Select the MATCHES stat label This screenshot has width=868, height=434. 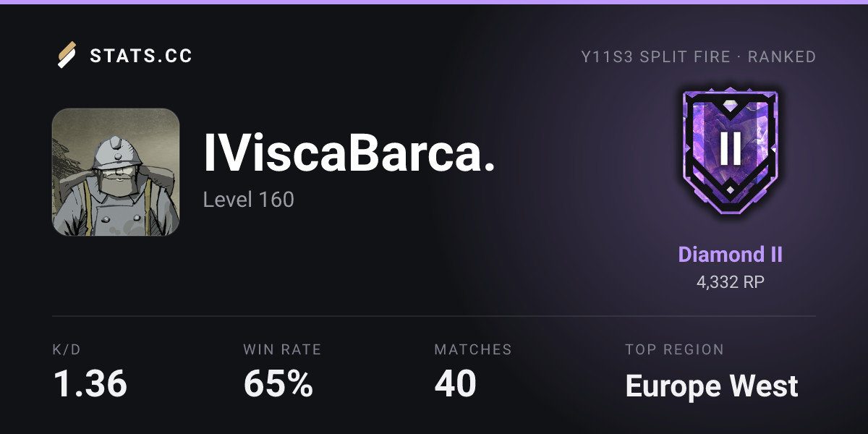473,349
